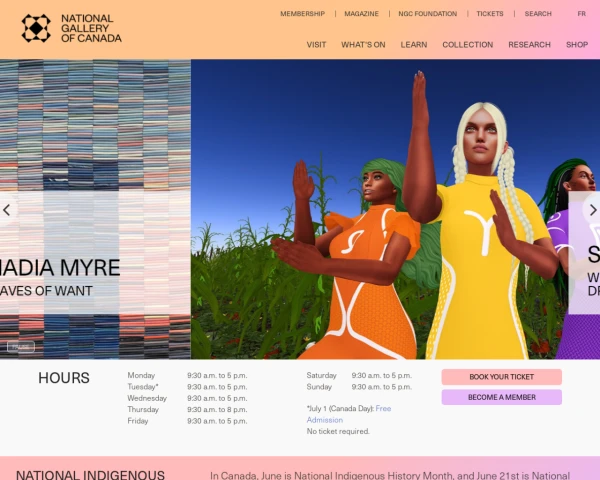Screen dimensions: 600x480
Task: Pause the slideshow with the Pause button
Action: (x=21, y=347)
